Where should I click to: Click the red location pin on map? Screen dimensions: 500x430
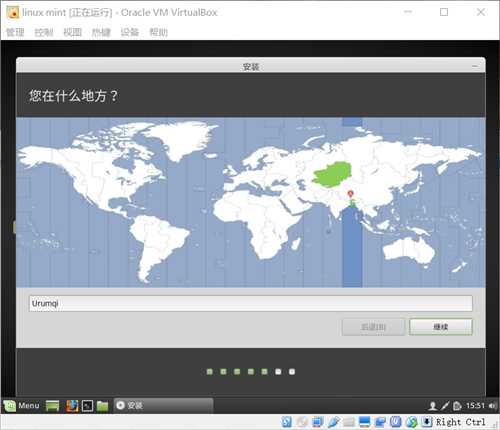coord(350,193)
